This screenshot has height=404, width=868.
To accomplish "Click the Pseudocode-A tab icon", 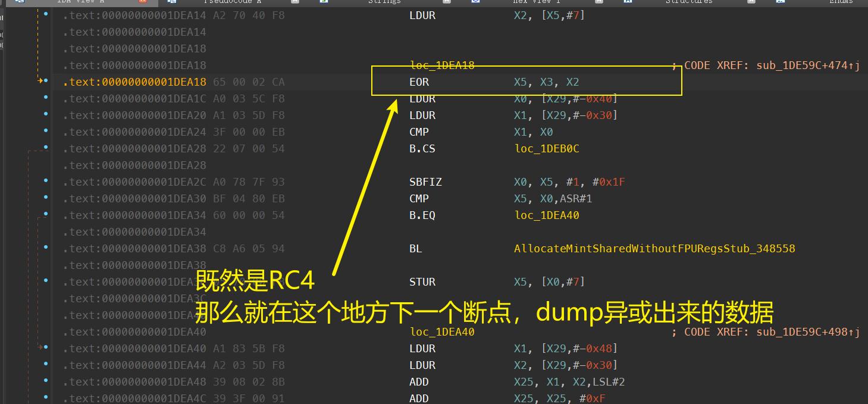I will (172, 2).
